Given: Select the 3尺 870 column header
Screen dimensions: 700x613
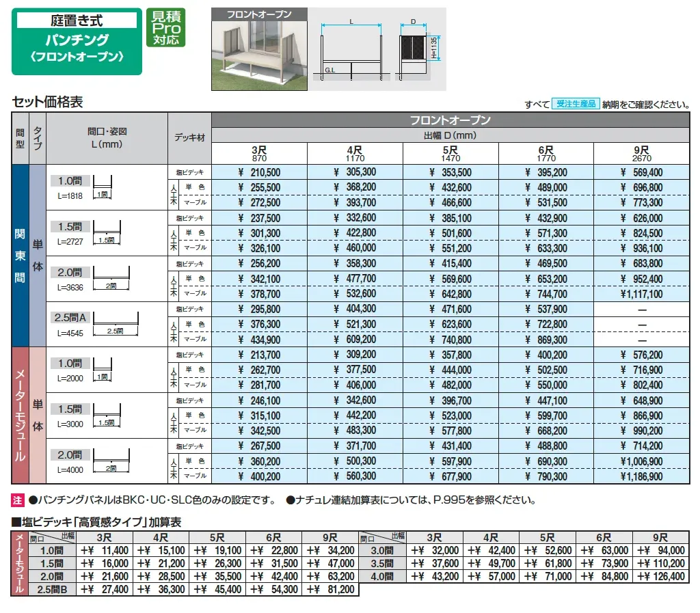Looking at the screenshot, I should click(x=260, y=154).
